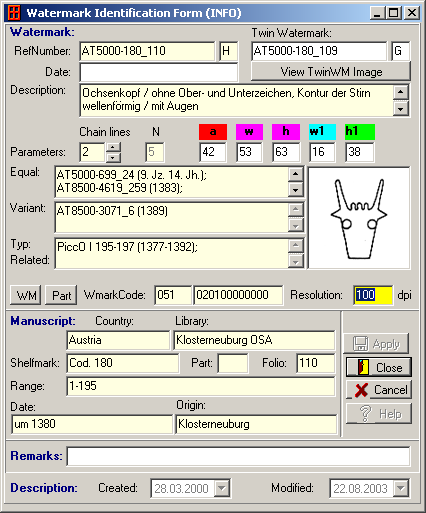Screen dimensions: 426x513
Task: Open the Created date dropdown
Action: click(221, 488)
